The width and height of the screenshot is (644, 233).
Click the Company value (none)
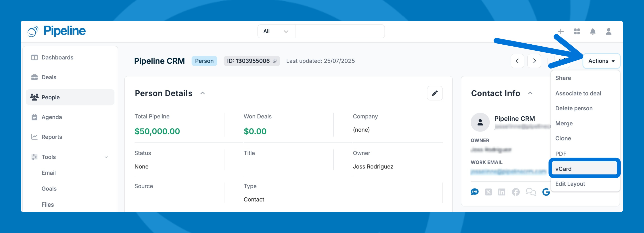(361, 130)
